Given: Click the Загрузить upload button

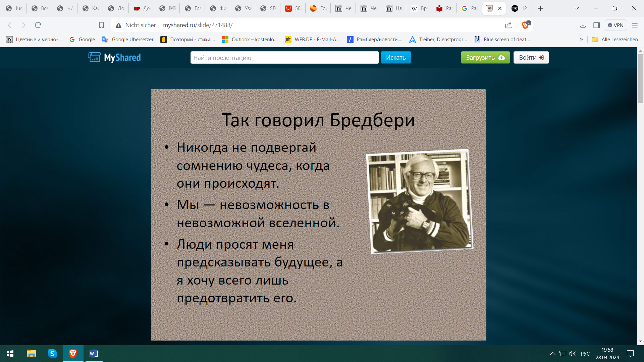Looking at the screenshot, I should (x=485, y=58).
